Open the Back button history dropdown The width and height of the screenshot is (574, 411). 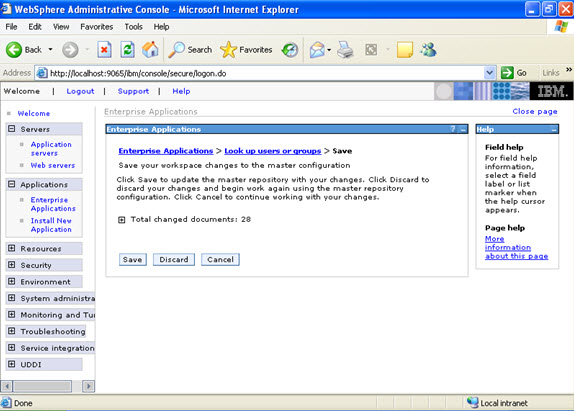point(51,49)
